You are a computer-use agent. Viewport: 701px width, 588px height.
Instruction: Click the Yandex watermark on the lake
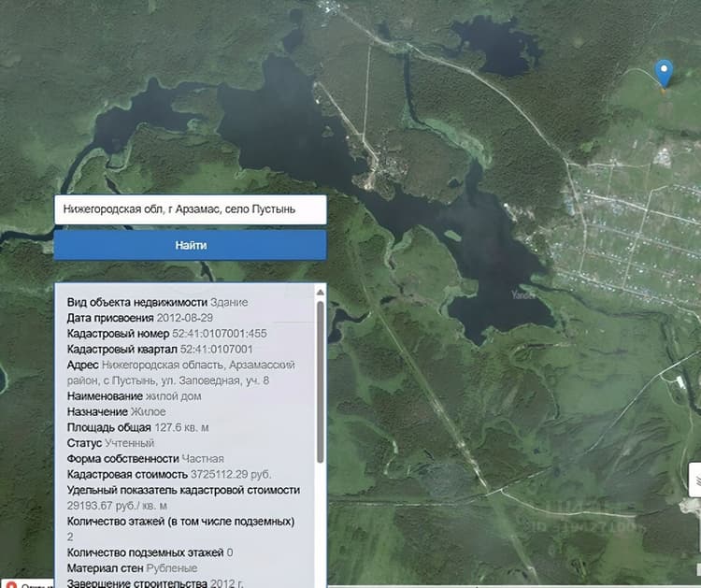(522, 294)
